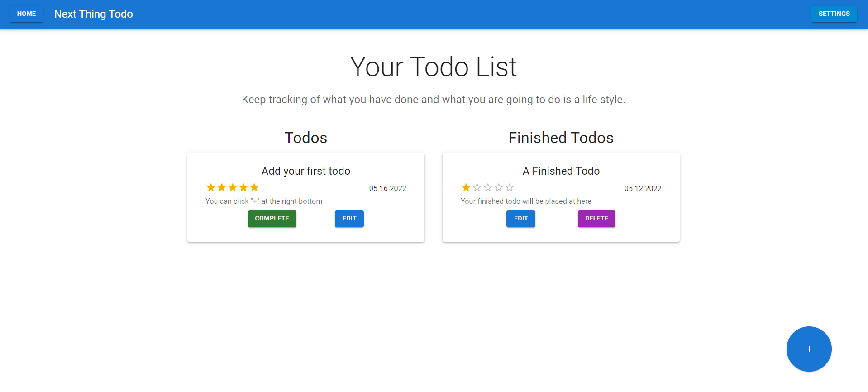This screenshot has height=392, width=868.
Task: Click third star on 'Add your first todo'
Action: click(233, 187)
